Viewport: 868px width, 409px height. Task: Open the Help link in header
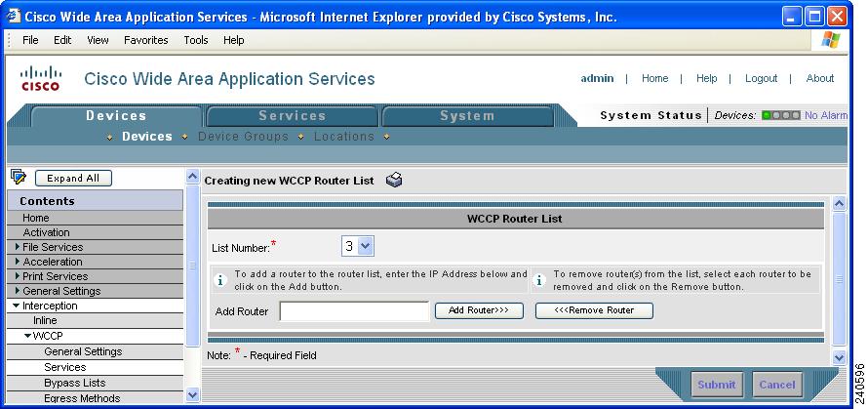click(706, 78)
